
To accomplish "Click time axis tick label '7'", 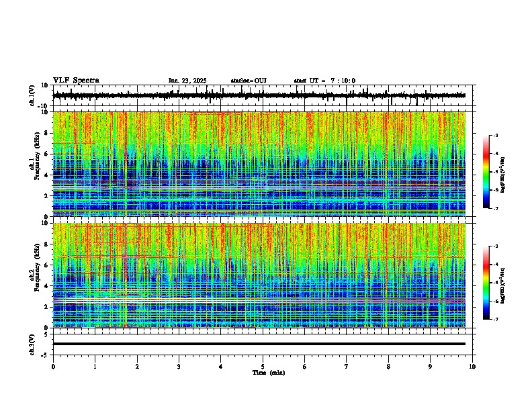I will click(347, 367).
